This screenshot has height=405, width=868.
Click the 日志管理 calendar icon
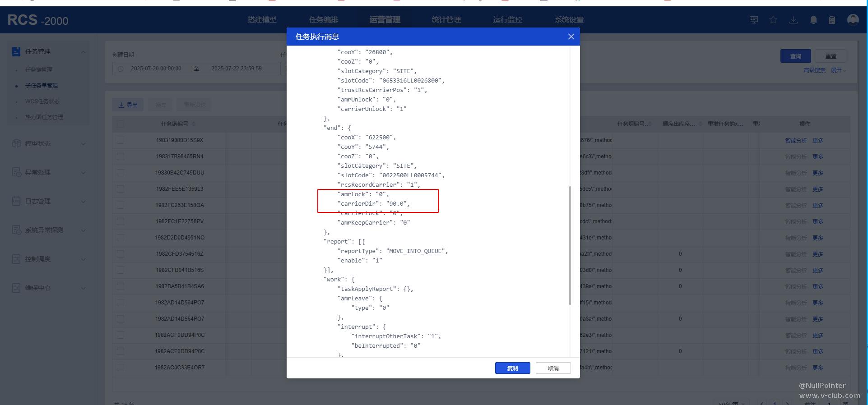coord(16,201)
